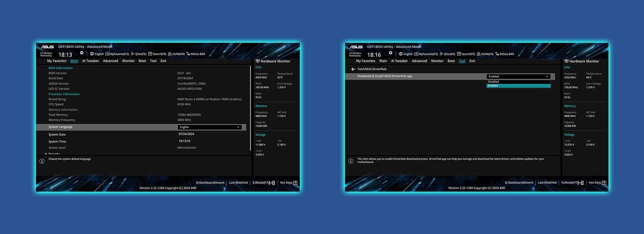Click Access Level Administrator value
Screen dimensions: 644x234
pos(187,148)
